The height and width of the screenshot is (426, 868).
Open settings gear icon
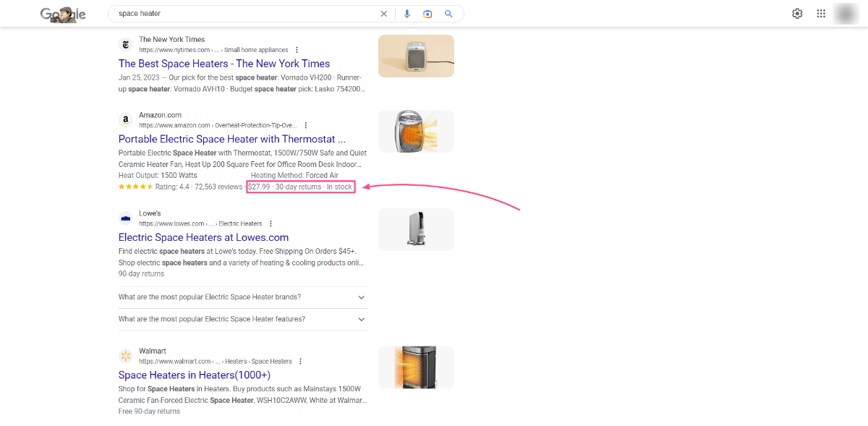pos(797,14)
